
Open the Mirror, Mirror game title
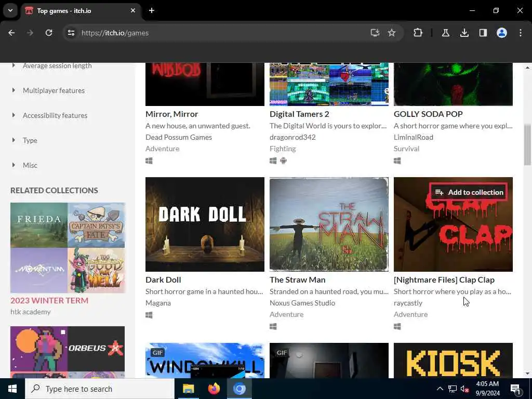171,114
